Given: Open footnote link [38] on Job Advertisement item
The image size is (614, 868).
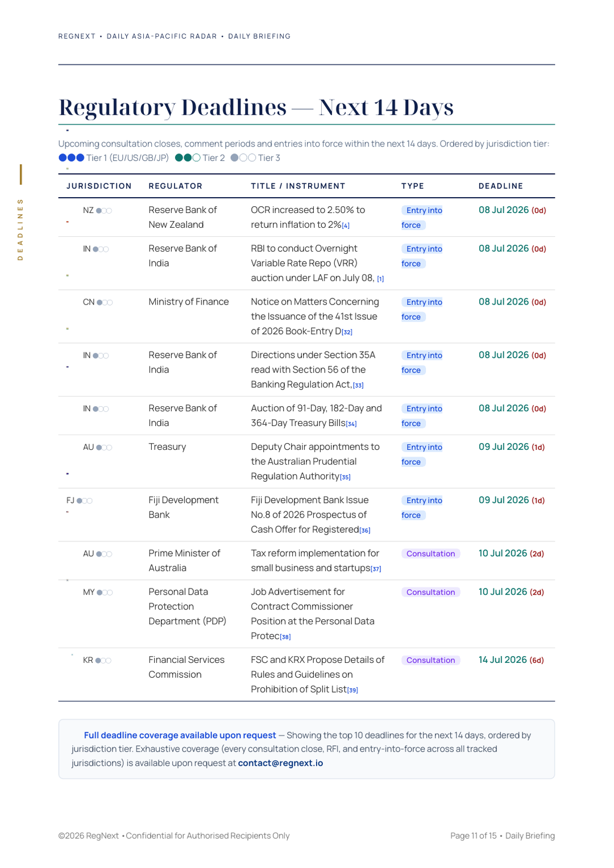Looking at the screenshot, I should click(285, 637).
